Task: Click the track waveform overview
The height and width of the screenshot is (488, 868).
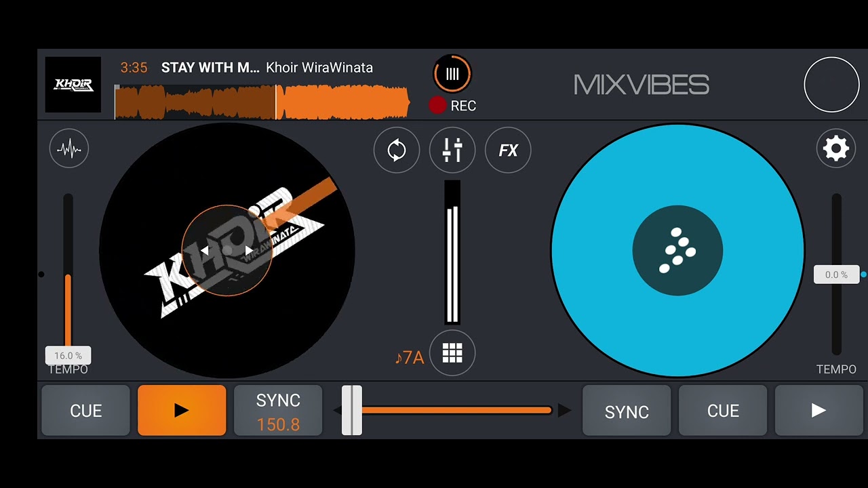Action: pos(262,102)
